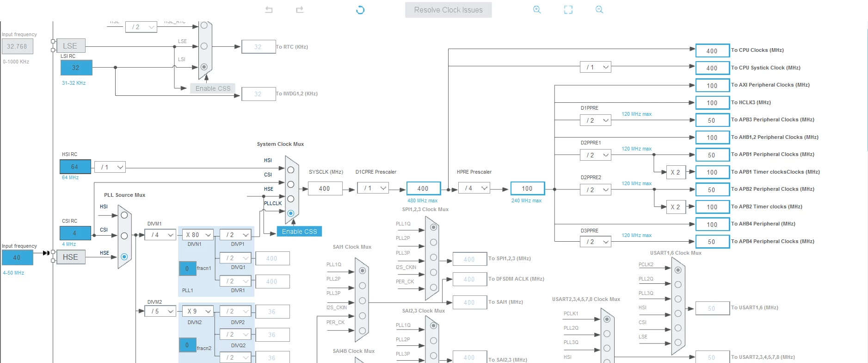Click the system clock Enable CSS button
Image resolution: width=868 pixels, height=363 pixels.
click(x=299, y=232)
